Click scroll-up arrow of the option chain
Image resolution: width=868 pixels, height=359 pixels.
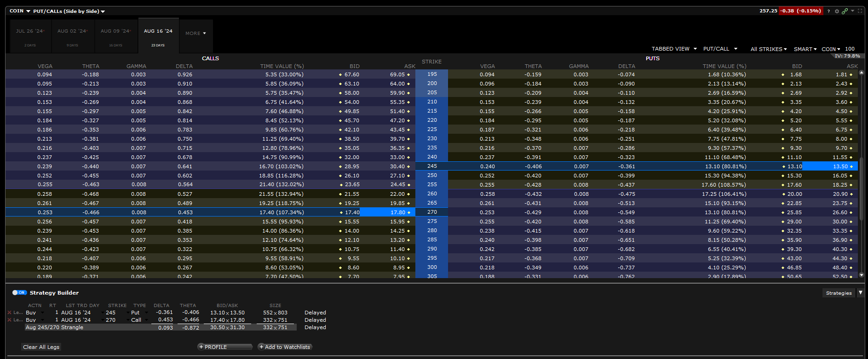point(862,73)
